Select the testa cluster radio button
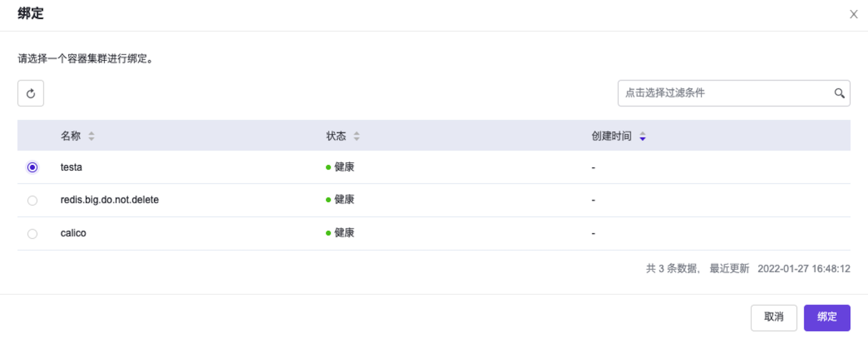 pyautogui.click(x=32, y=167)
